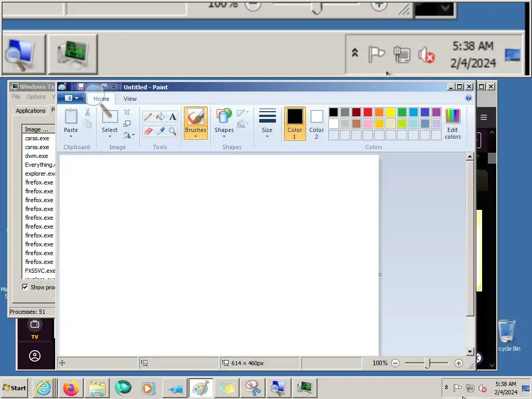Screen dimensions: 532x399
Task: Click the Crop icon in Image group
Action: pyautogui.click(x=127, y=112)
